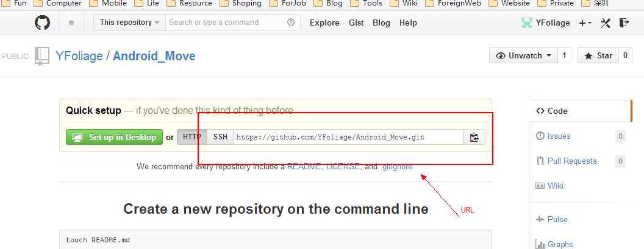Screen dimensions: 644x249
Task: Click the repository book icon
Action: (42, 56)
